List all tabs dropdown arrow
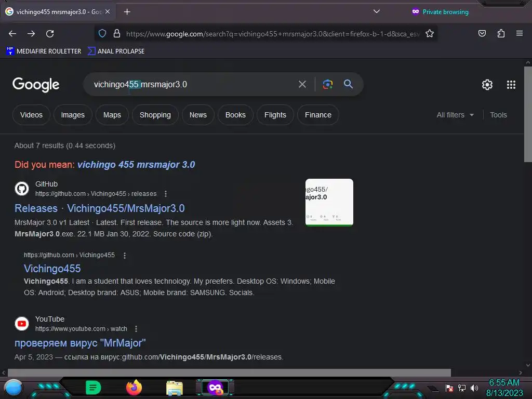The height and width of the screenshot is (399, 532). [x=376, y=11]
